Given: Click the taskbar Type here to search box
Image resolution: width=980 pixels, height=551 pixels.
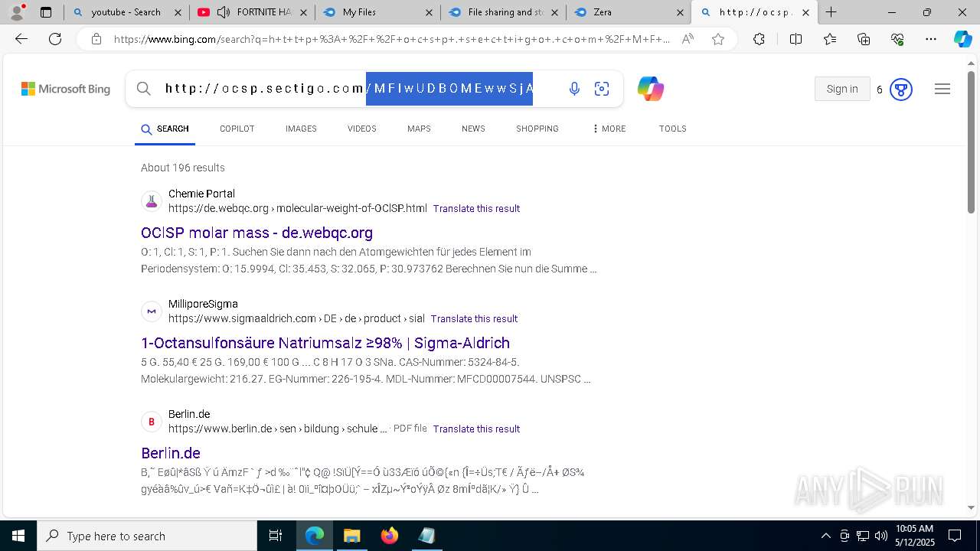Looking at the screenshot, I should (x=147, y=536).
